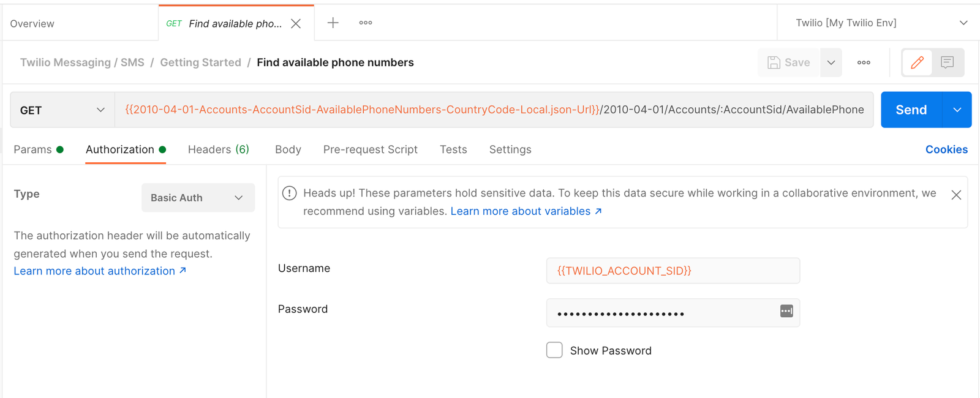
Task: Open the Send button dropdown arrow
Action: tap(956, 110)
